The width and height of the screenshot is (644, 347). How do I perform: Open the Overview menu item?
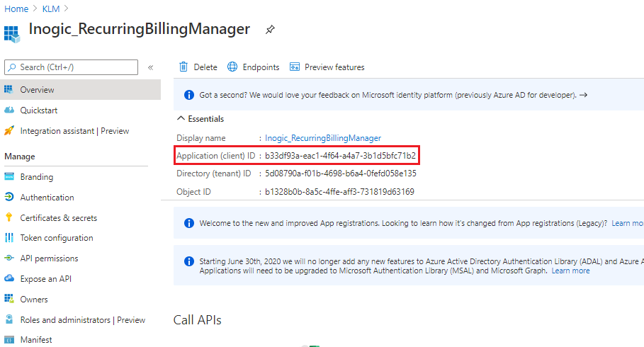click(81, 89)
